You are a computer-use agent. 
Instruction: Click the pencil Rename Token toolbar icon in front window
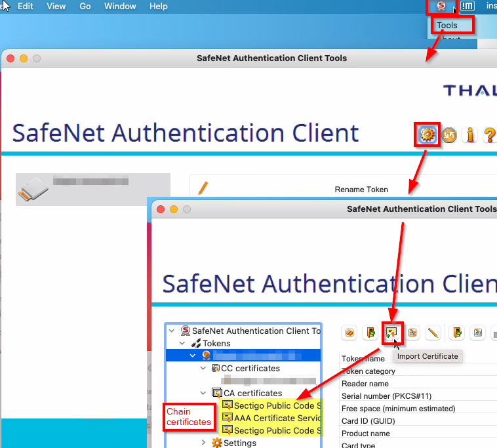tap(433, 333)
